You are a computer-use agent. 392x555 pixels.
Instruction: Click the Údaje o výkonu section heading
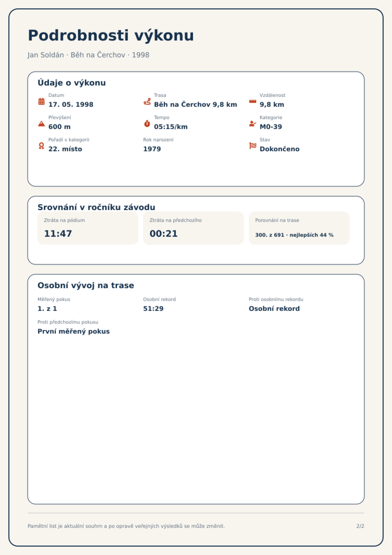(72, 83)
